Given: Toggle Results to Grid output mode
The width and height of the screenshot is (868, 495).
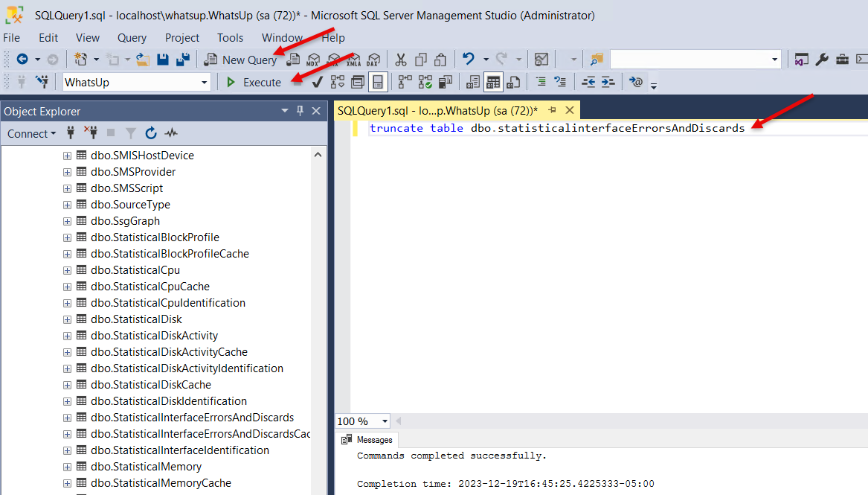Looking at the screenshot, I should click(493, 83).
